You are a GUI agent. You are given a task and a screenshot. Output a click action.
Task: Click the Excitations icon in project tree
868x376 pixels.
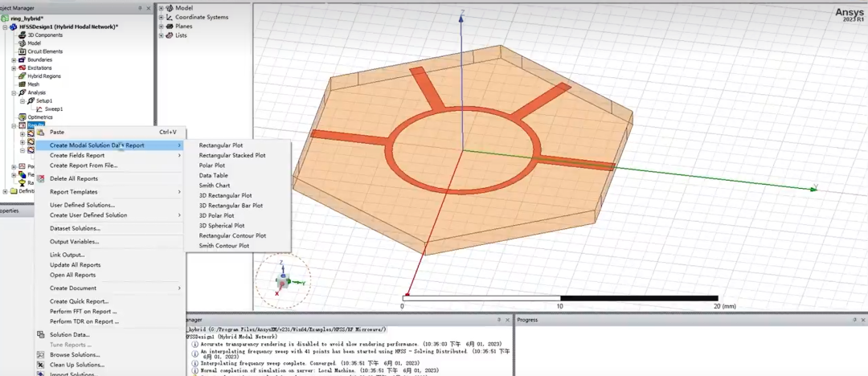tap(23, 67)
